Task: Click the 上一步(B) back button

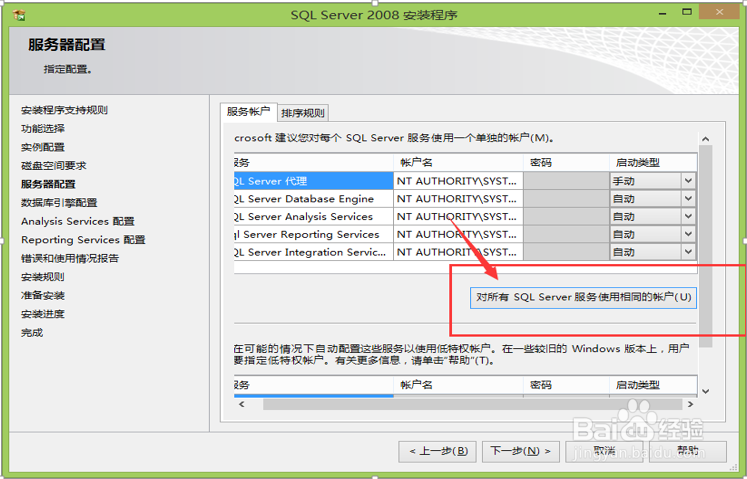Action: [x=437, y=451]
